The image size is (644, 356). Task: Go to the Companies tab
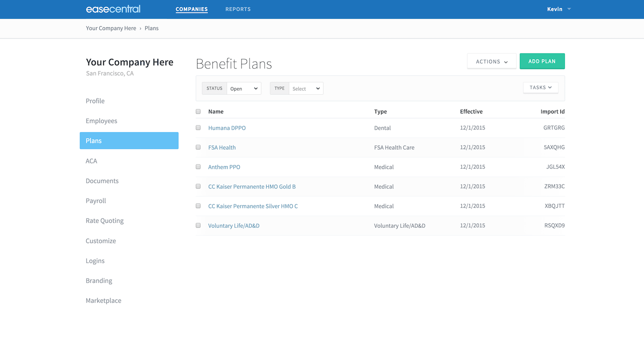[191, 9]
